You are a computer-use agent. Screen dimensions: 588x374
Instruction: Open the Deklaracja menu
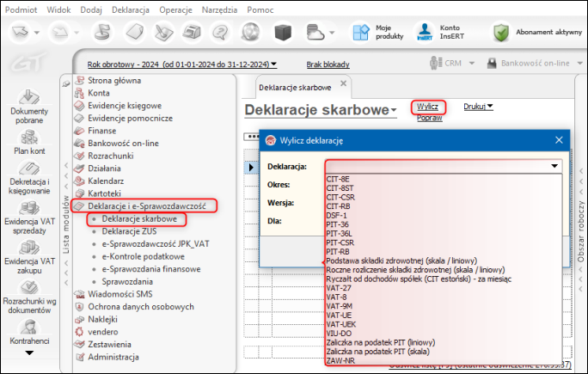[131, 9]
